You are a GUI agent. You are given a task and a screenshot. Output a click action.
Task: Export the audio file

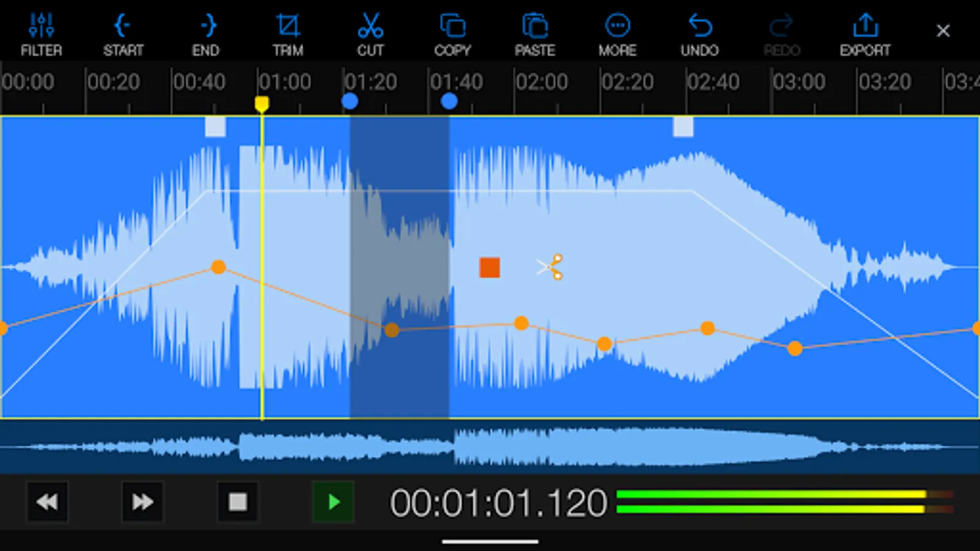[x=865, y=36]
